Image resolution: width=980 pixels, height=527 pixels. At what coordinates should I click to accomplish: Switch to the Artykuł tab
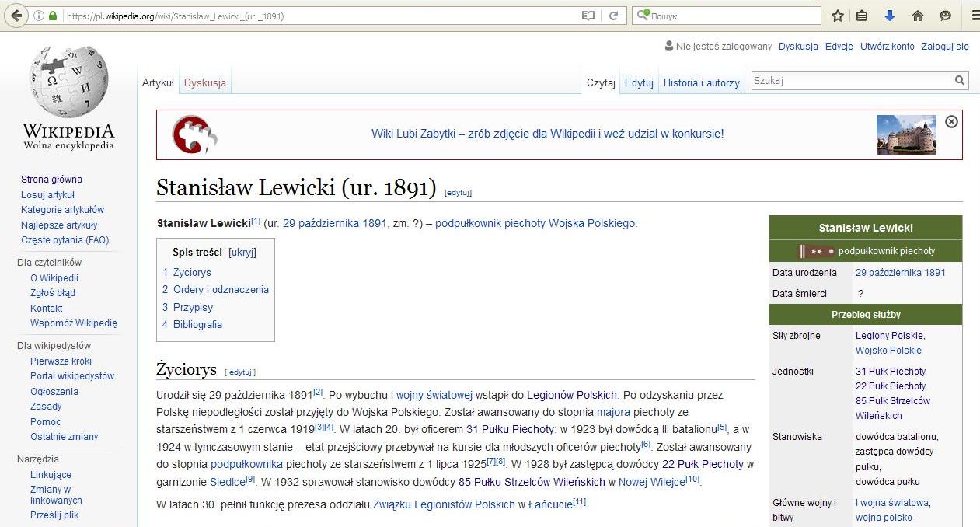(158, 82)
